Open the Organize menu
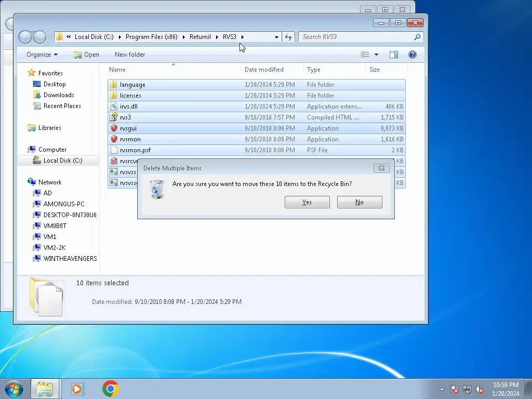This screenshot has width=532, height=399. pos(42,55)
